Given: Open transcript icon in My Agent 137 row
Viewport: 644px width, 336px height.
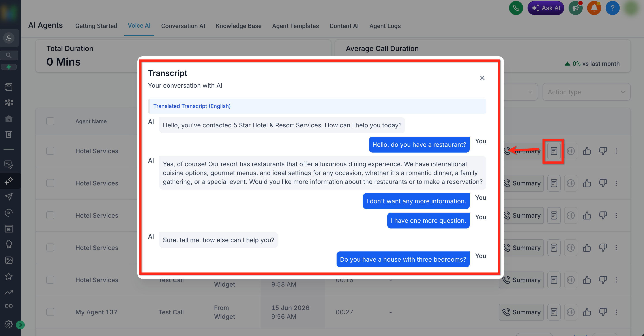Looking at the screenshot, I should [554, 312].
